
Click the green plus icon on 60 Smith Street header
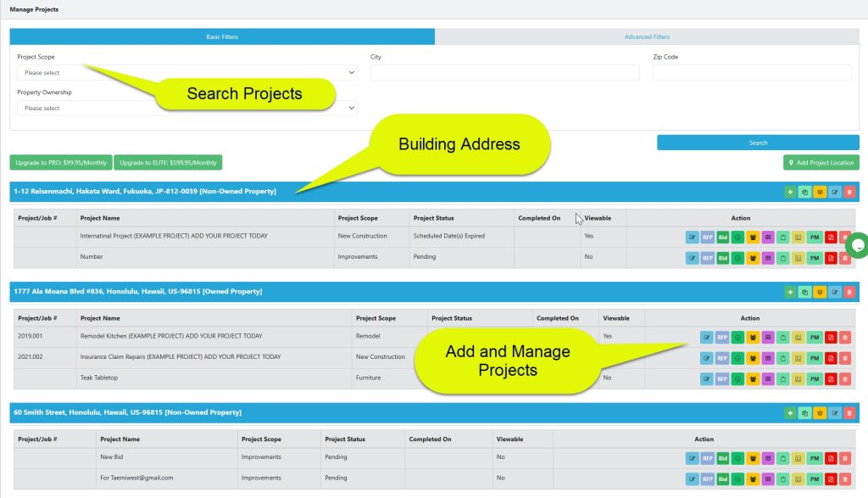tap(789, 412)
